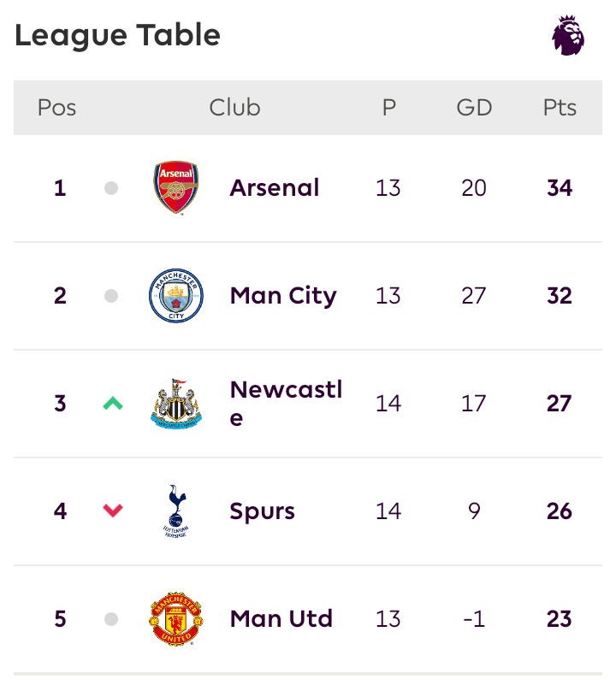Click the Newcastle United club crest
The width and height of the screenshot is (616, 685).
click(x=176, y=404)
